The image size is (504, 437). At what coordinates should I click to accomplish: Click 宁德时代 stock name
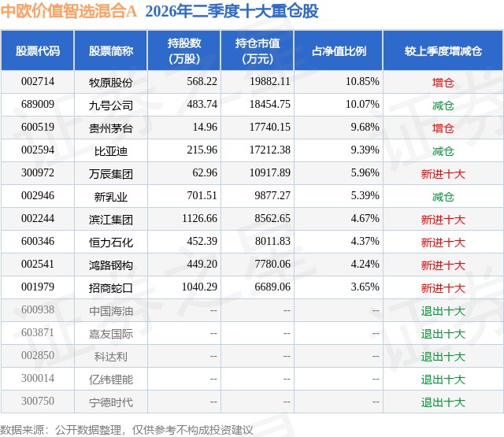click(111, 402)
